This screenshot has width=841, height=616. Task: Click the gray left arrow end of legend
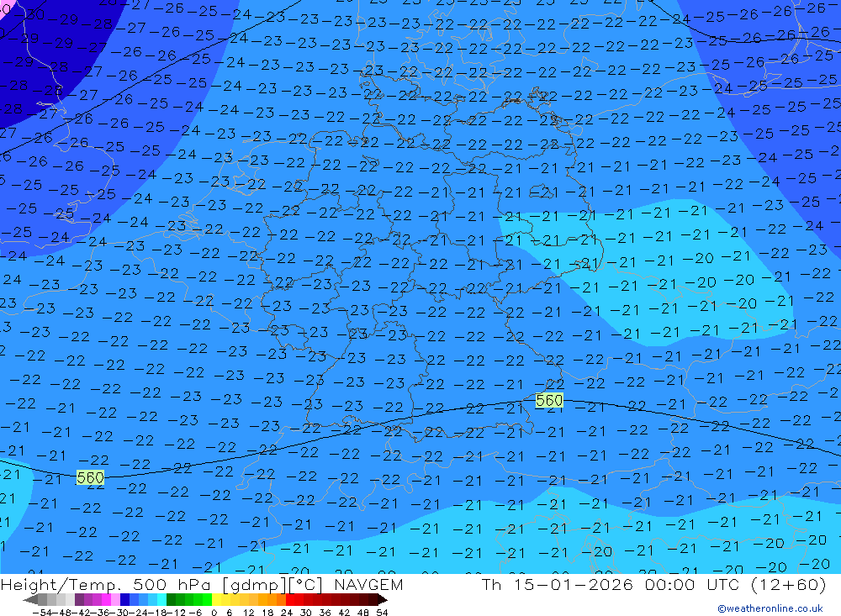click(30, 599)
